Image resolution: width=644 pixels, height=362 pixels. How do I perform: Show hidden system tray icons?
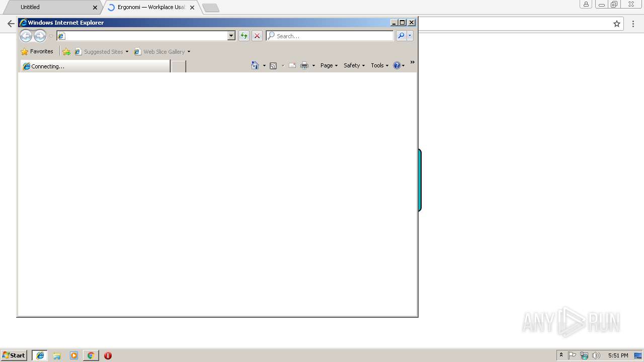coord(561,355)
